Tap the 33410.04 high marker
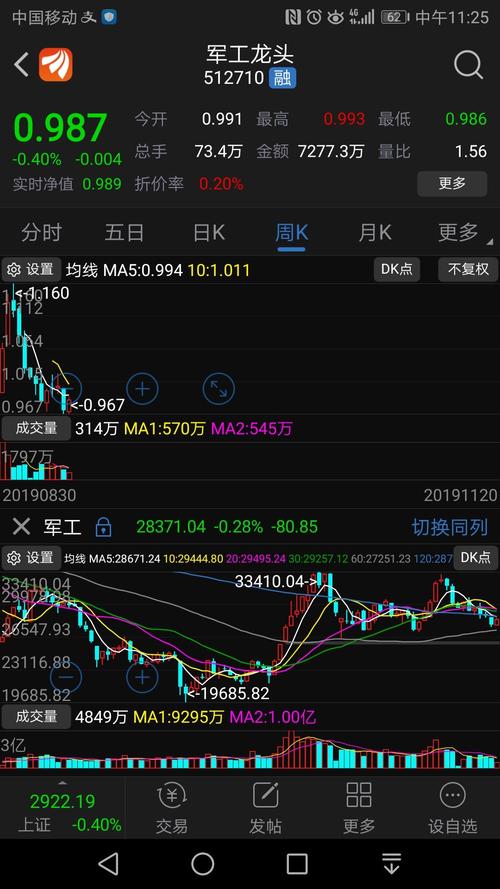The image size is (500, 889). coord(276,582)
